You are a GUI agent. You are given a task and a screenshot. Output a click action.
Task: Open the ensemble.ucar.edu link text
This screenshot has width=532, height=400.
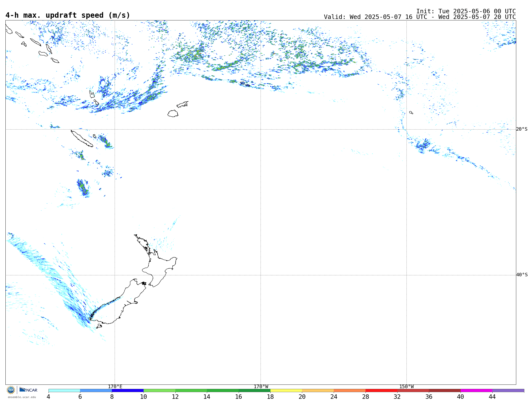coord(22,397)
